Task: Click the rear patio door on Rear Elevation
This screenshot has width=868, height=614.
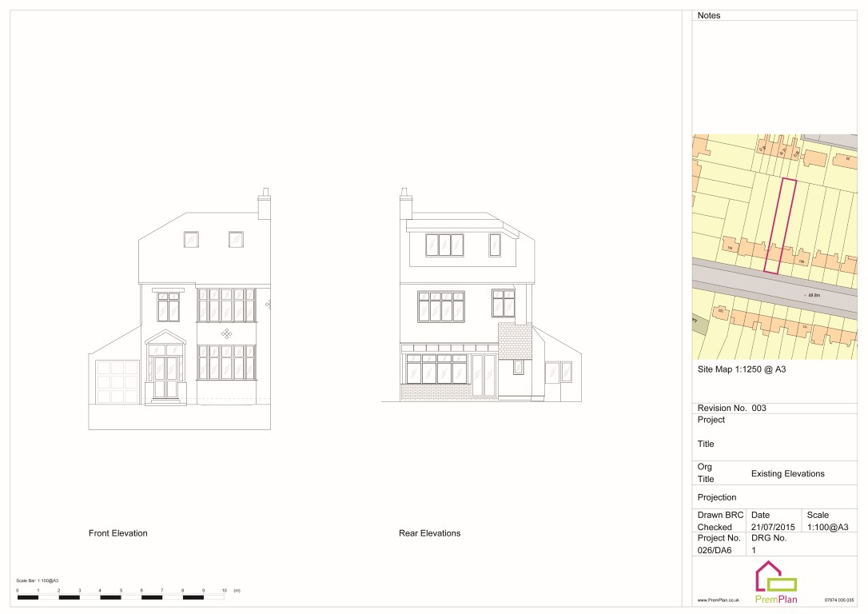Action: coord(483,375)
